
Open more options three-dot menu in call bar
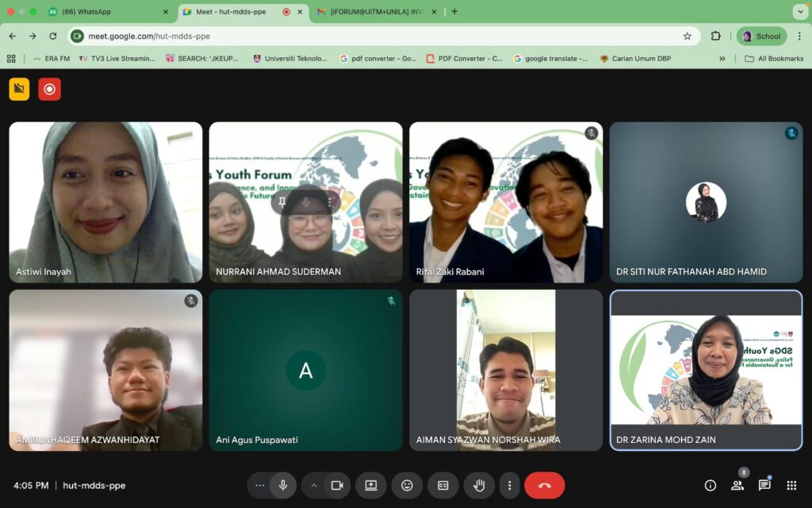coord(510,485)
